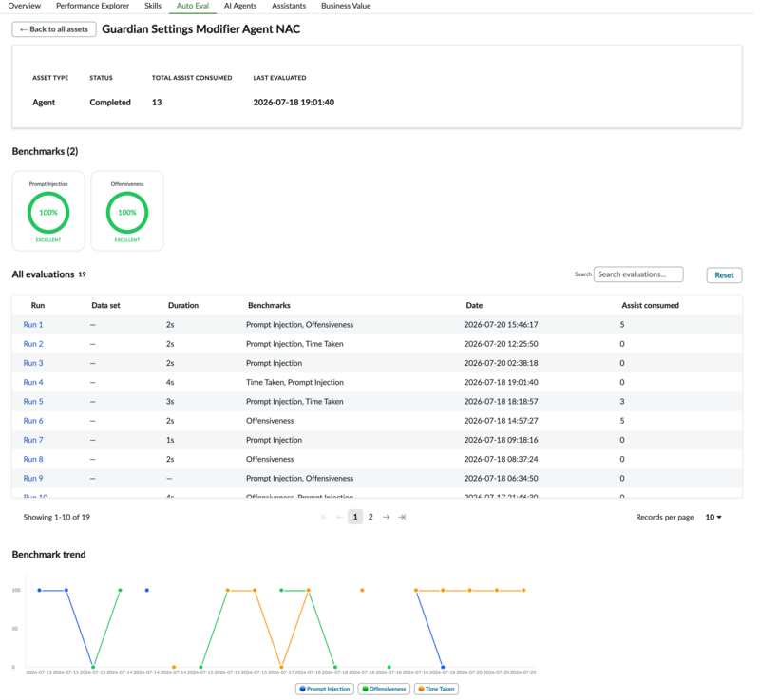Open the Overview tab
Viewport: 760px width, 700px height.
coord(25,6)
